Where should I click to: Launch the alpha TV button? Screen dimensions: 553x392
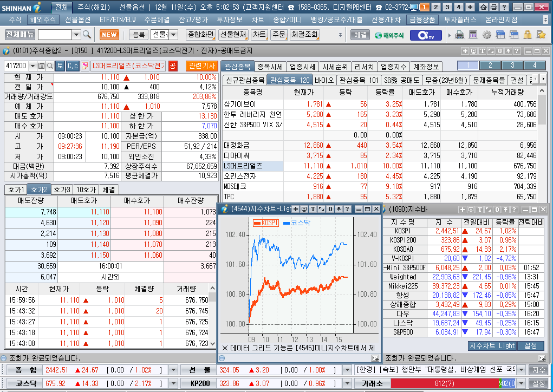pos(425,35)
